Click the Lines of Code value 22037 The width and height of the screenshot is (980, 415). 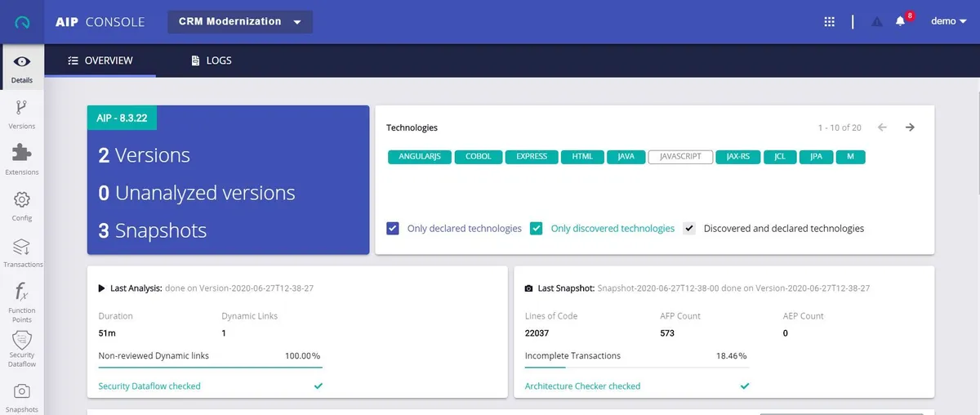coord(538,333)
